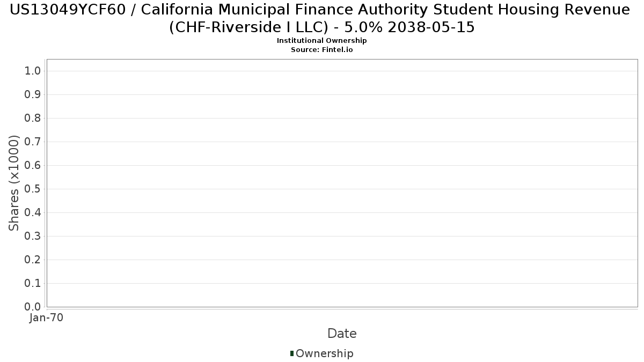Select the 0.6 y-axis tick label

[33, 166]
